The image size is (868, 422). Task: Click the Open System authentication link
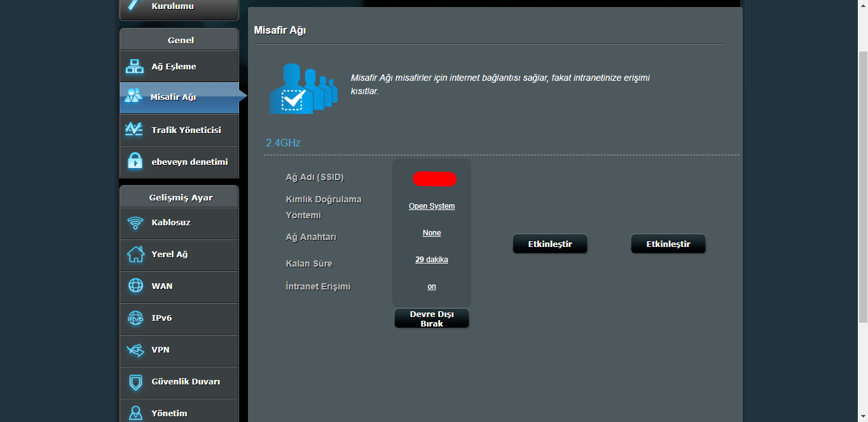(432, 206)
